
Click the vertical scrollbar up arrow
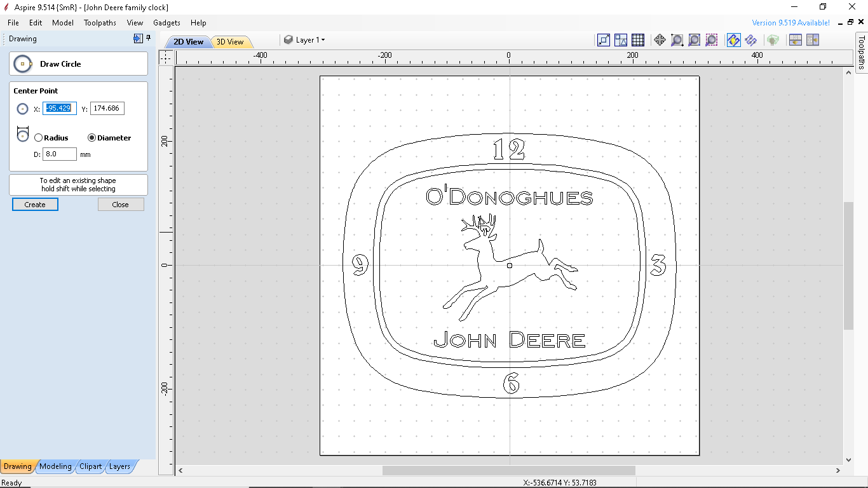[849, 72]
